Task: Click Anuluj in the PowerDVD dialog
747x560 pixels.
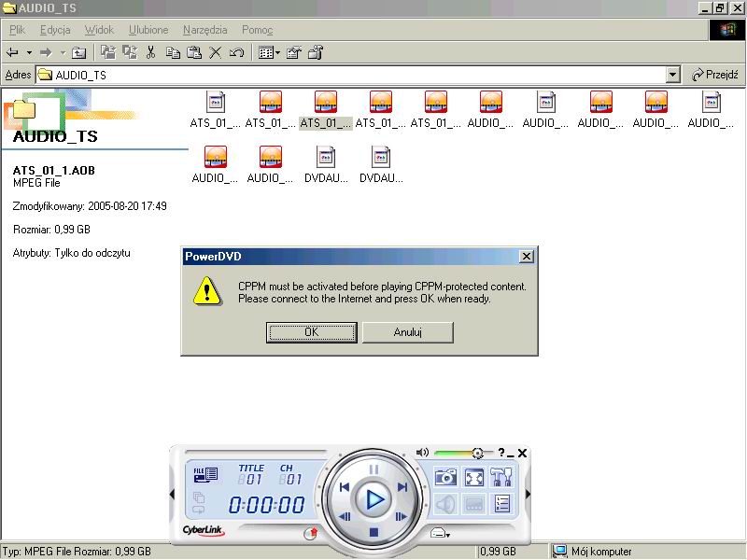Action: tap(408, 332)
